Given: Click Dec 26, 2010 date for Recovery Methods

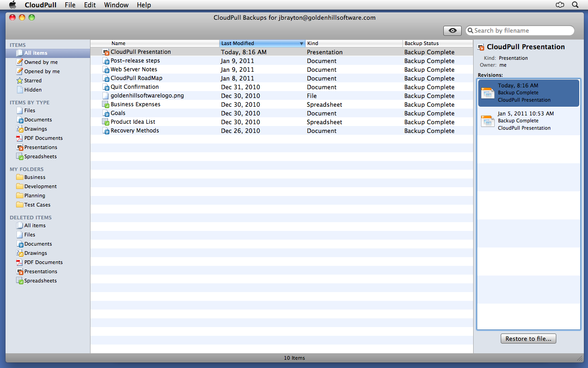Looking at the screenshot, I should click(x=240, y=131).
